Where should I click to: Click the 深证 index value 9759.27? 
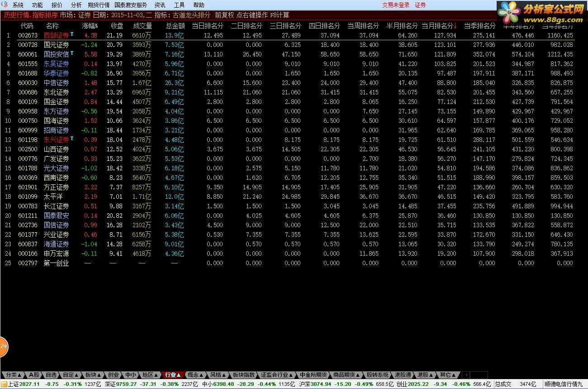coord(126,384)
